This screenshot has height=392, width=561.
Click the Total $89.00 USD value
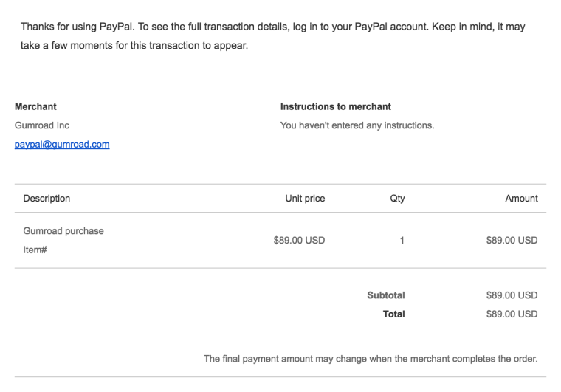pyautogui.click(x=512, y=314)
